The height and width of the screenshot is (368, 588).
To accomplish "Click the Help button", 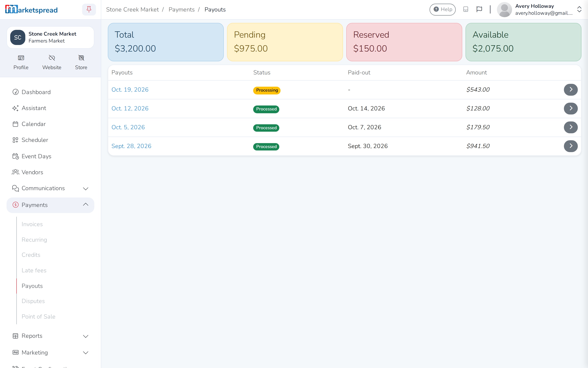I will [442, 9].
